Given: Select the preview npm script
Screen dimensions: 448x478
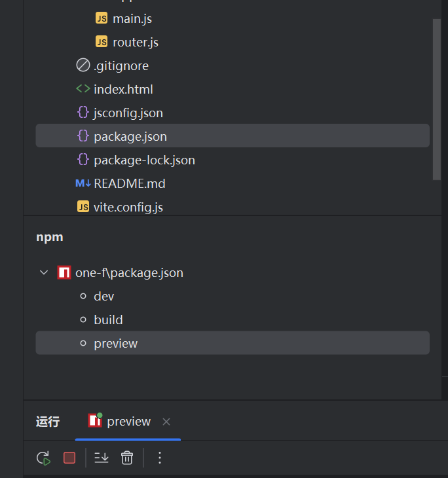Looking at the screenshot, I should coord(115,344).
